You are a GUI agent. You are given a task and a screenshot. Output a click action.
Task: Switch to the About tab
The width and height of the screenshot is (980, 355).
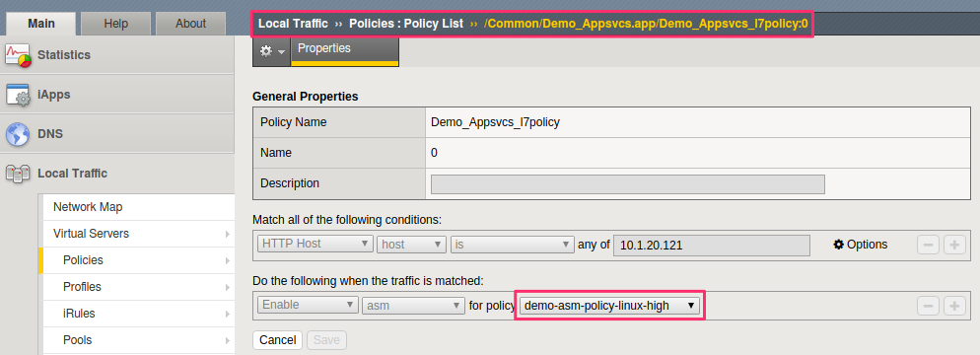[190, 24]
